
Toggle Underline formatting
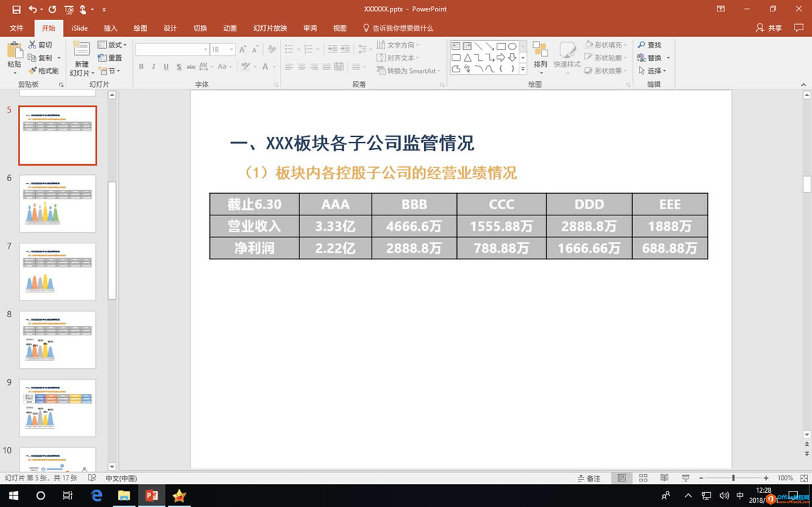tap(165, 66)
